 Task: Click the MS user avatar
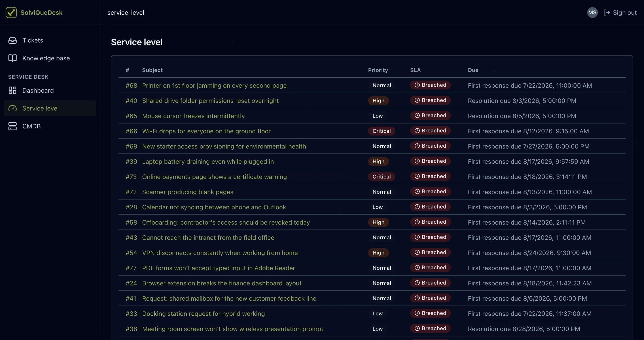click(x=592, y=13)
